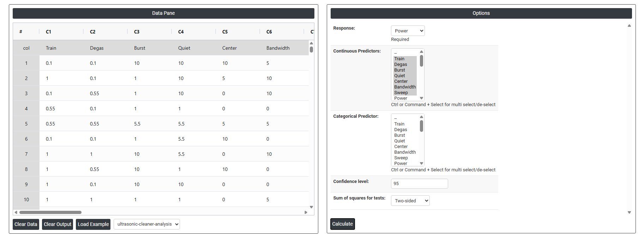Screen dimensions: 644x239
Task: Expand the Sum of squares Two-sided dropdown
Action: point(410,201)
